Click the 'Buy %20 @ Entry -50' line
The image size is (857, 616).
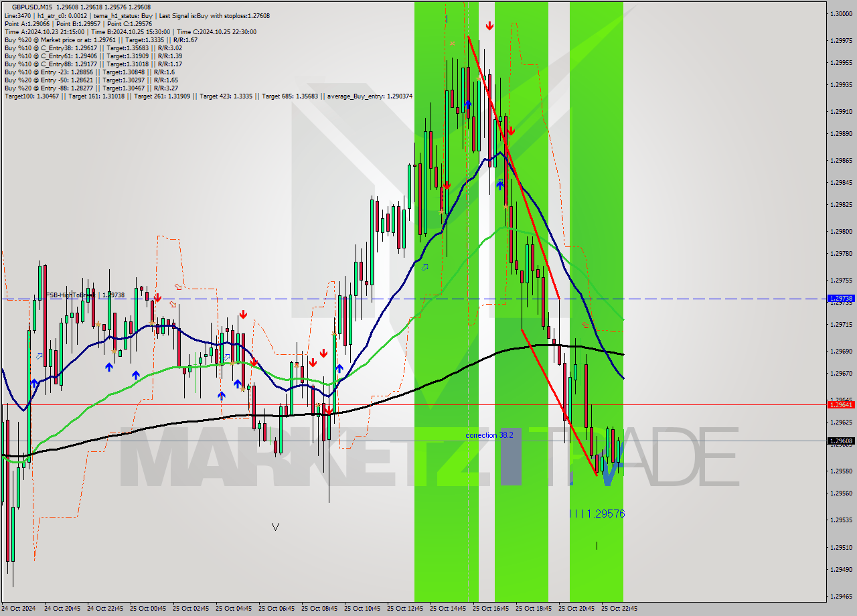[91, 80]
